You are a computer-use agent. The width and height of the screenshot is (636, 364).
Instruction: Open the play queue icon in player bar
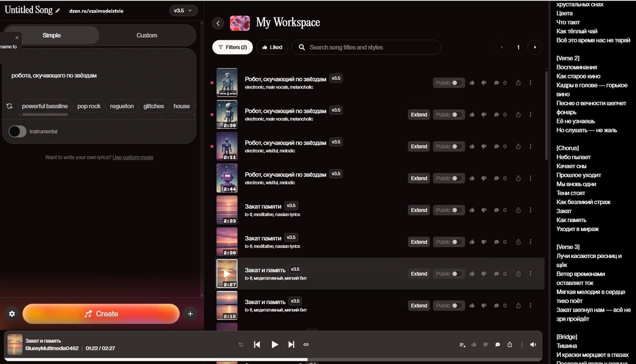462,344
